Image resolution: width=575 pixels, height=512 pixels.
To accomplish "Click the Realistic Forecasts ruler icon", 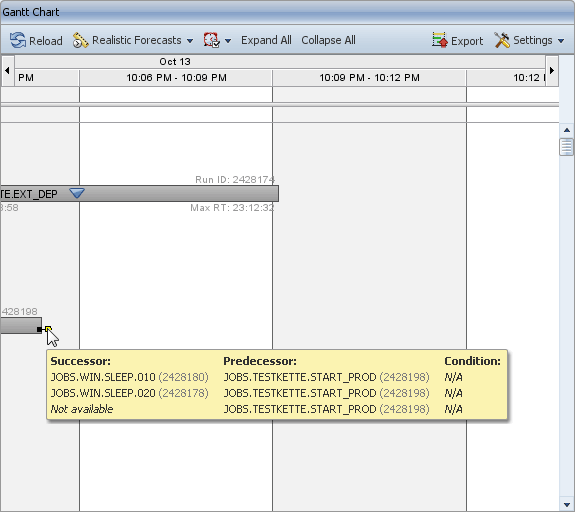I will click(81, 40).
